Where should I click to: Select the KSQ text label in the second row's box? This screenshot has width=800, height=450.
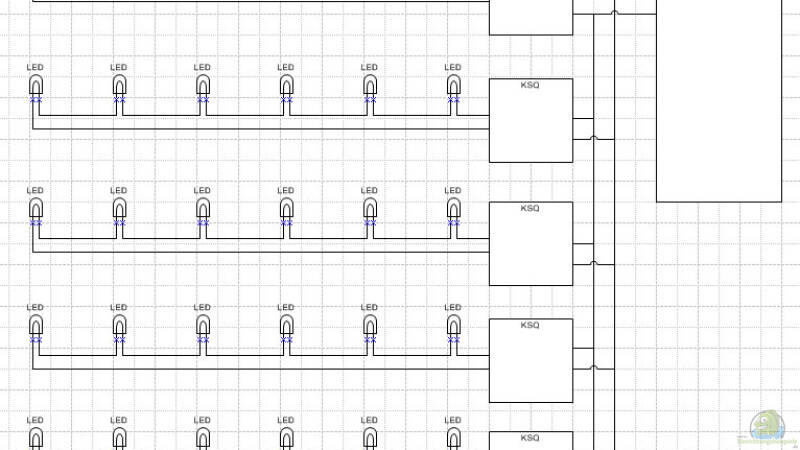coord(530,208)
